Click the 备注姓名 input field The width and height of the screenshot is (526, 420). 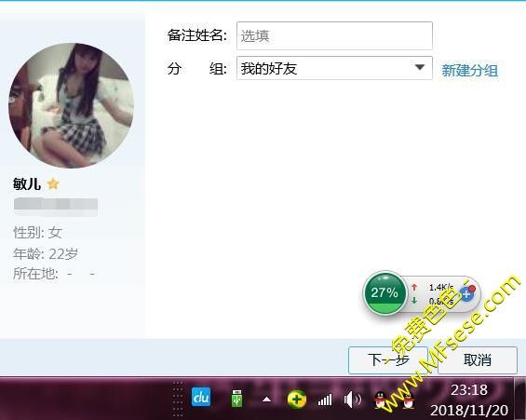pos(334,35)
